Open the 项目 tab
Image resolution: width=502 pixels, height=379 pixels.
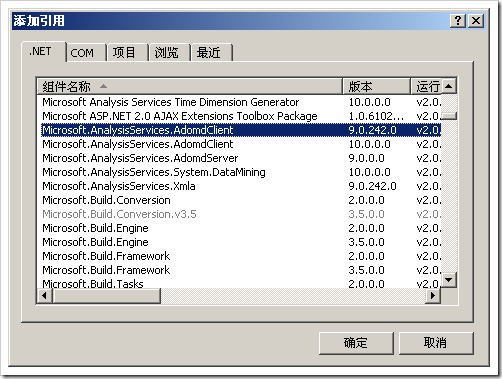[x=127, y=53]
